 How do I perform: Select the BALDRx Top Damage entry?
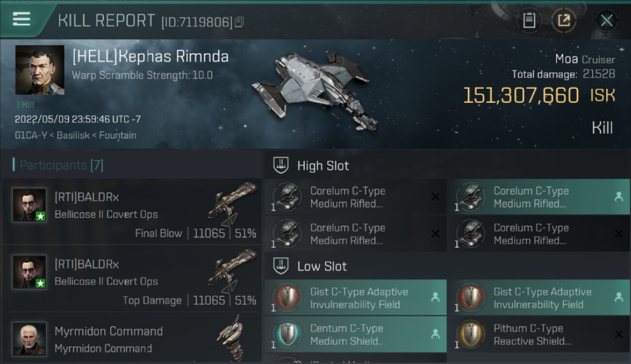pyautogui.click(x=131, y=279)
